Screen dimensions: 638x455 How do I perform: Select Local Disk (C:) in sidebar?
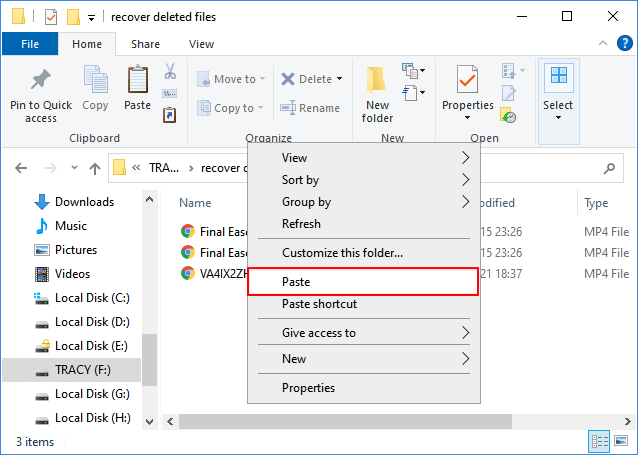[x=92, y=297]
